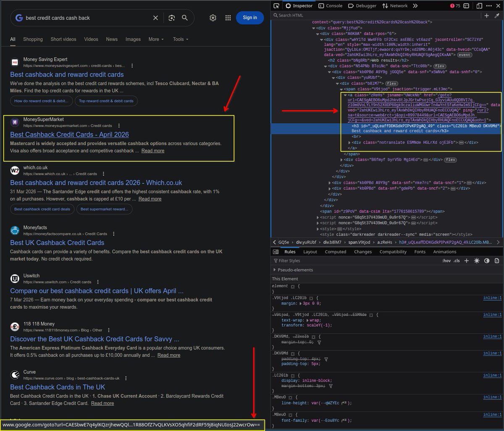Select the Images search filter
The width and height of the screenshot is (504, 431).
click(x=133, y=39)
